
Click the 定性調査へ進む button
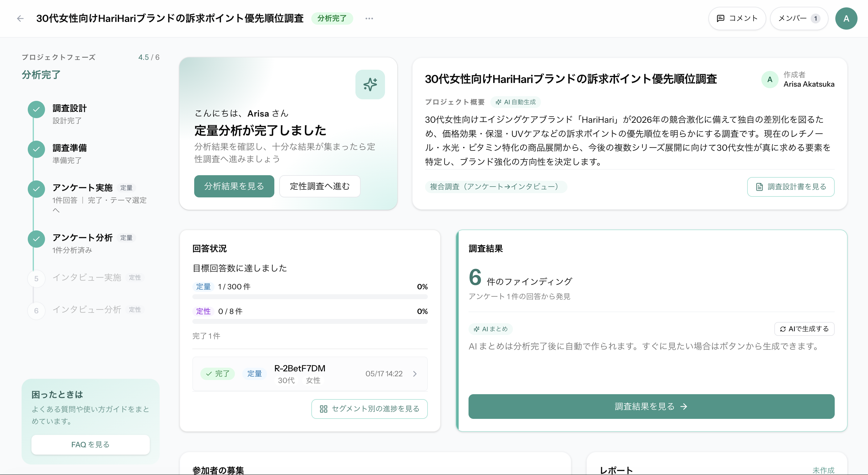320,186
